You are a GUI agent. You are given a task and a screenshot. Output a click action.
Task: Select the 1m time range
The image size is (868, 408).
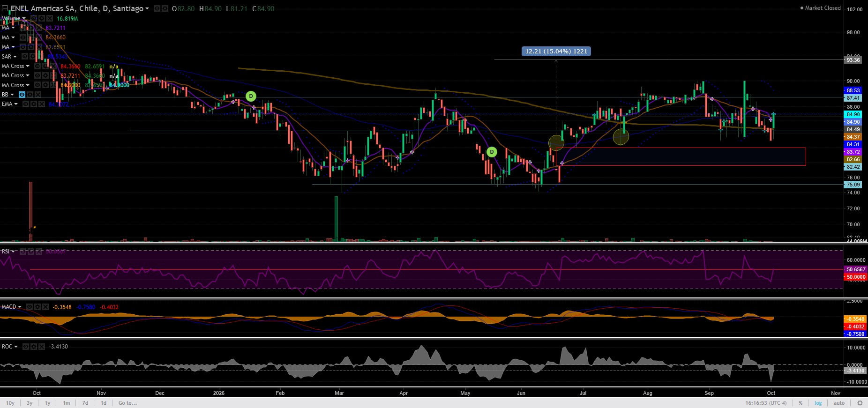67,403
